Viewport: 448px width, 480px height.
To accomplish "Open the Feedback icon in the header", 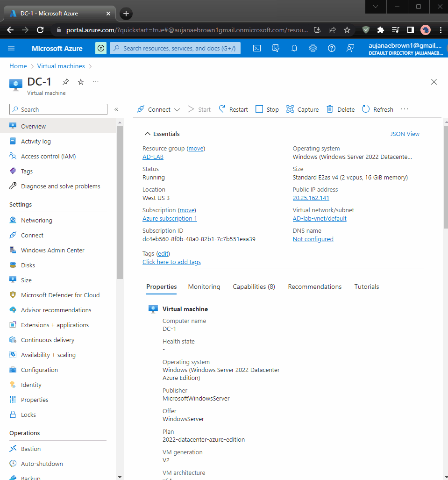I will pos(350,48).
